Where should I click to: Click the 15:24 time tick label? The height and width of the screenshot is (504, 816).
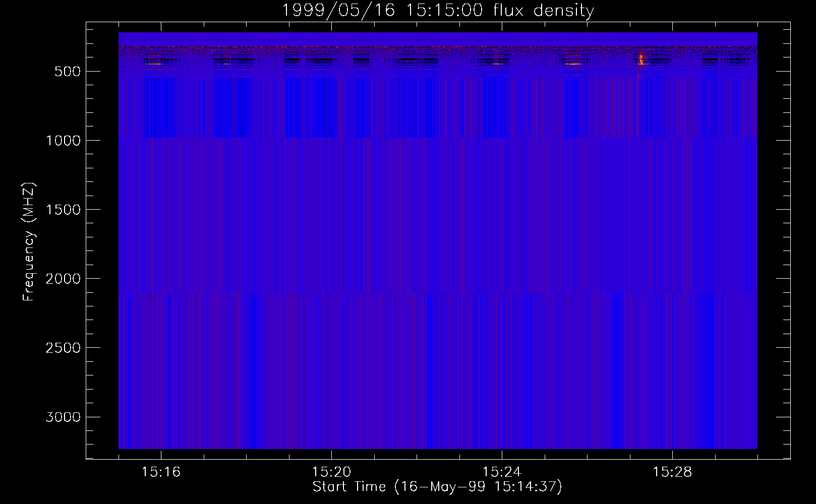(x=502, y=472)
